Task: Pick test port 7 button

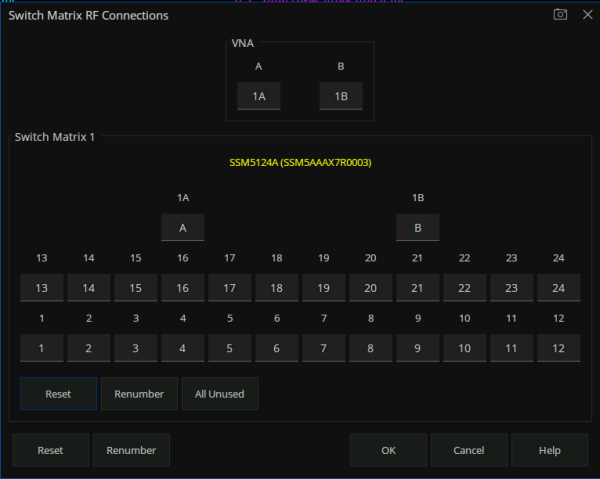Action: coord(324,348)
